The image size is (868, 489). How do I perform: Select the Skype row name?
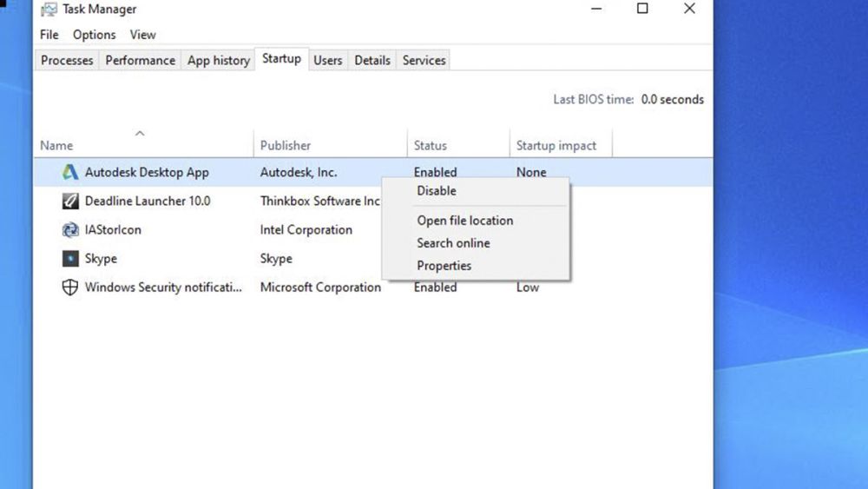coord(101,259)
